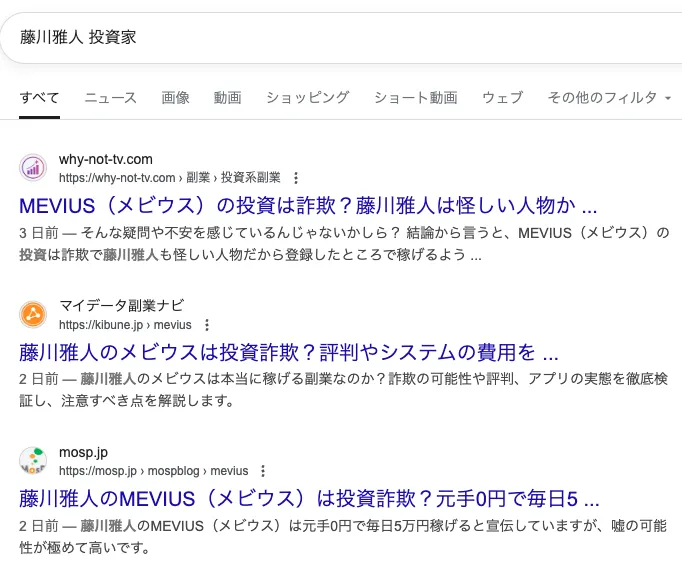Click URL https://kibune.jp › mevius
This screenshot has width=682, height=570.
125,325
